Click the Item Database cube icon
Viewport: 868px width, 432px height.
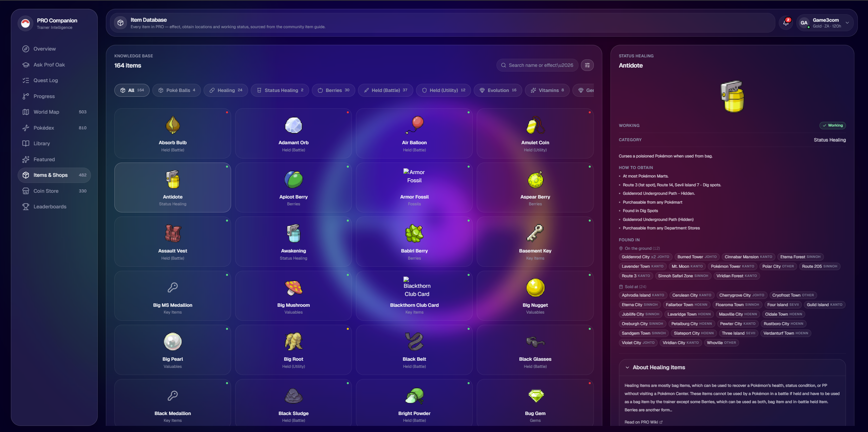point(120,23)
